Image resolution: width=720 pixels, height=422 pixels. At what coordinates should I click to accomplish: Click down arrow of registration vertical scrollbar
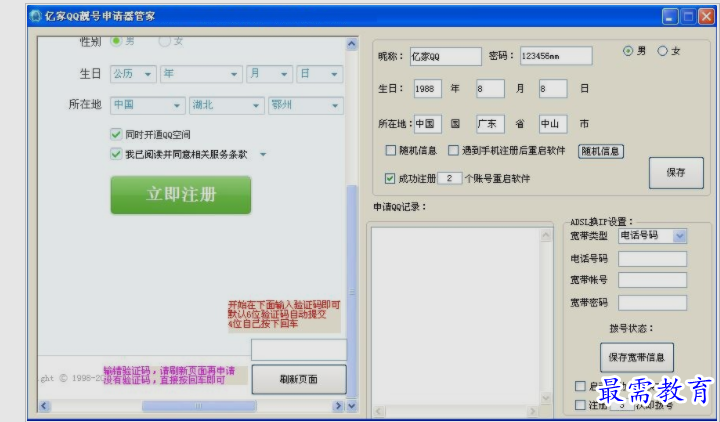(x=352, y=406)
